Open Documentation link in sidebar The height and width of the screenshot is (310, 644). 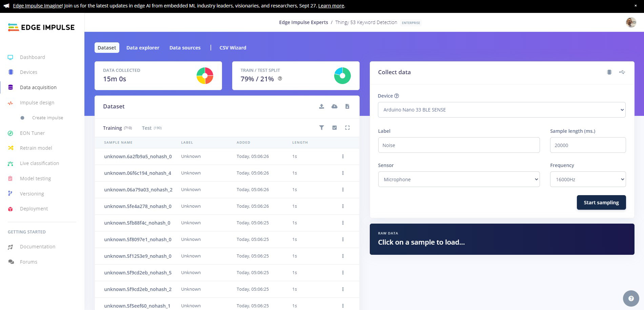(x=37, y=247)
